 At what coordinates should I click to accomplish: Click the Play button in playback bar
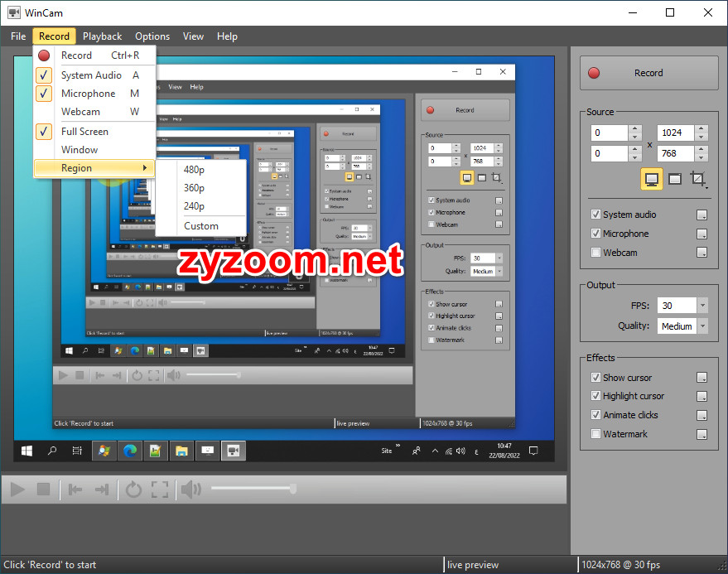coord(17,489)
